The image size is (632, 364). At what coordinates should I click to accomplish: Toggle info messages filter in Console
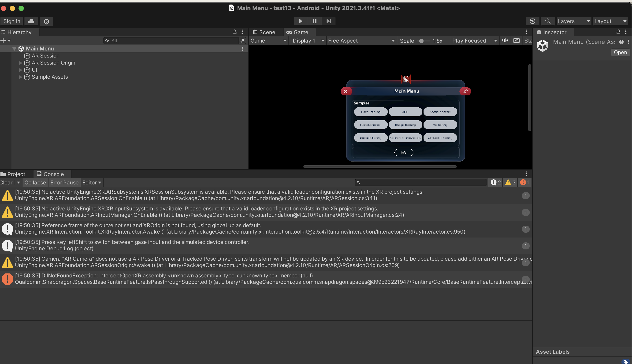coord(496,182)
